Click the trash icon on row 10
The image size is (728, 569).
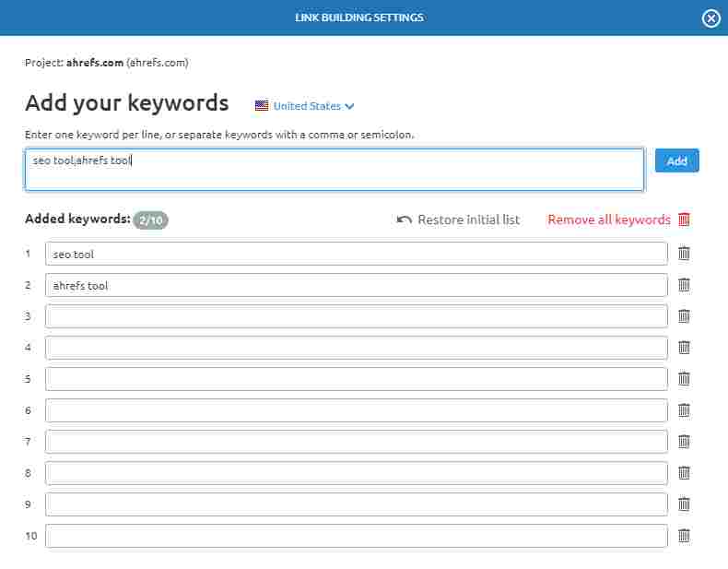684,535
